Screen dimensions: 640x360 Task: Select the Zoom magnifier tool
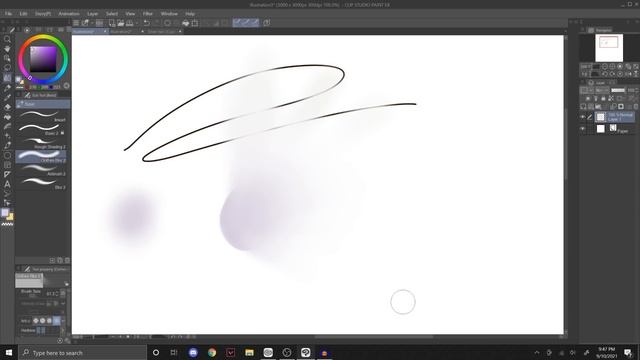pos(7,39)
